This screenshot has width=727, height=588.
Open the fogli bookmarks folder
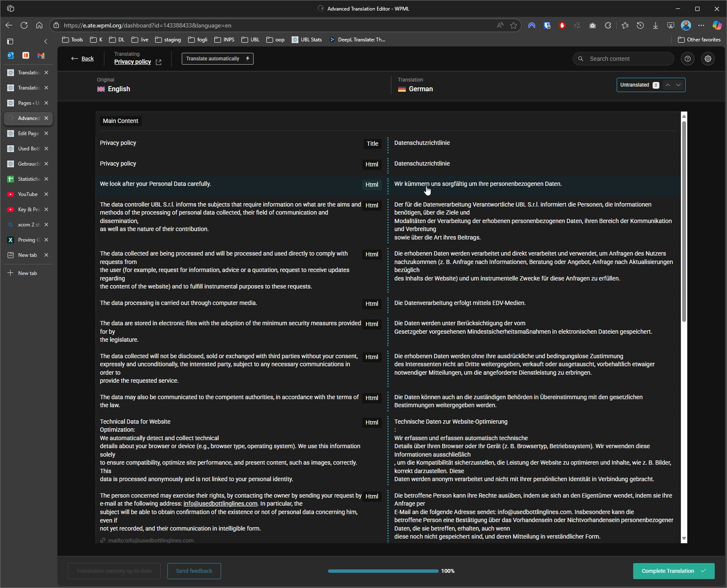pos(198,40)
